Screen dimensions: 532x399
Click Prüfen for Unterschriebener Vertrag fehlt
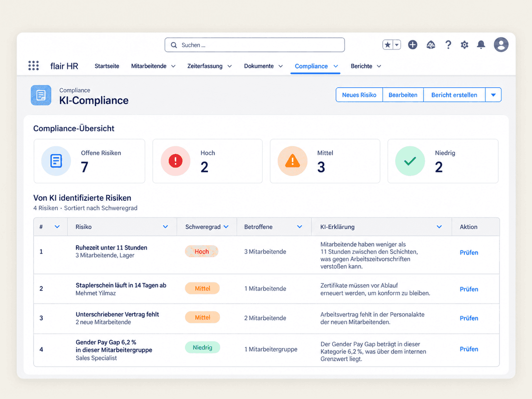point(469,318)
